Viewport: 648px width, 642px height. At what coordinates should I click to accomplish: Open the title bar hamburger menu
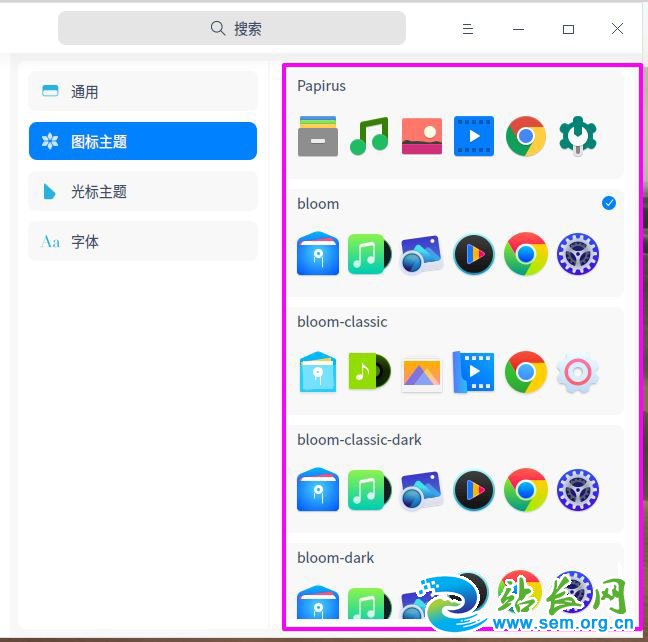click(x=467, y=29)
